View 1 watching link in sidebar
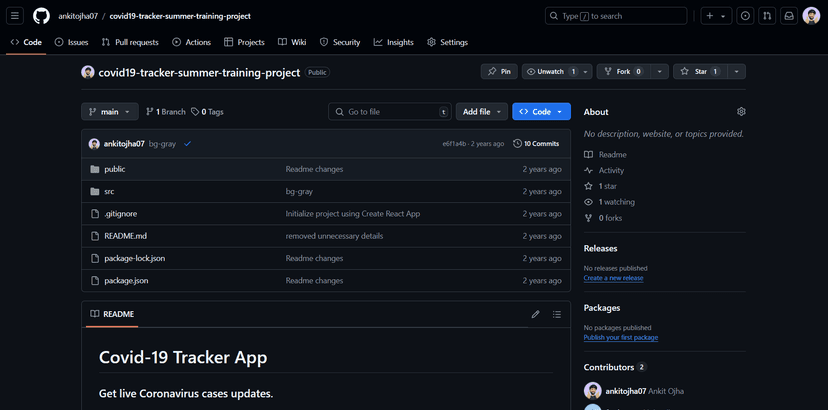This screenshot has height=410, width=828. coord(609,202)
